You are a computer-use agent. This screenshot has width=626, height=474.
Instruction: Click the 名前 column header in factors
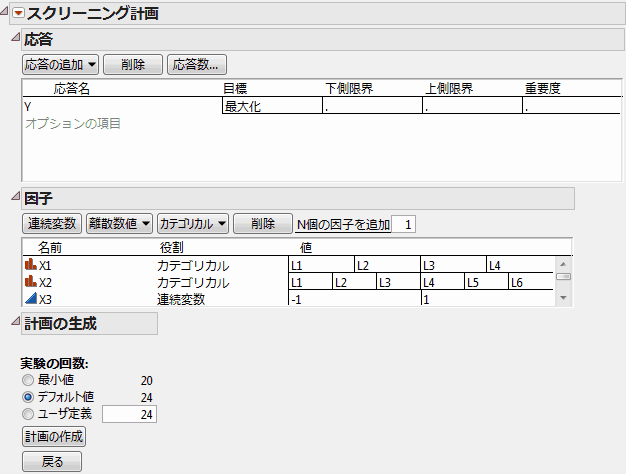pos(50,248)
